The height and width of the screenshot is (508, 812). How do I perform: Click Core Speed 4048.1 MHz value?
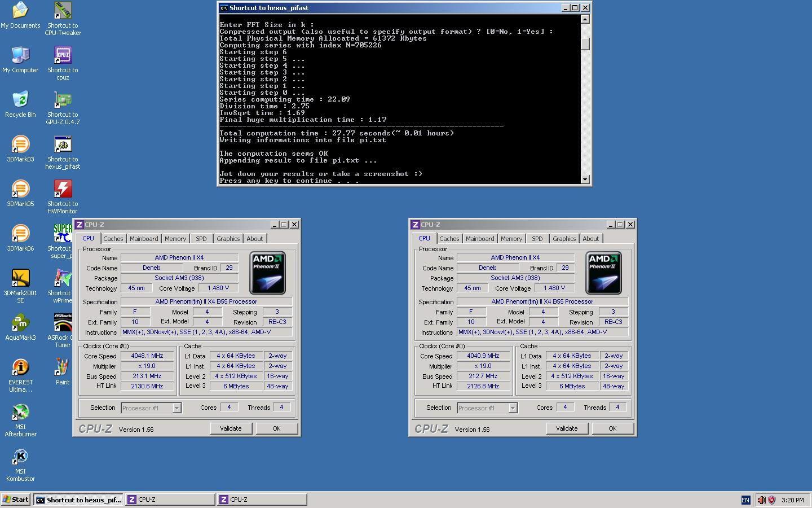click(x=147, y=356)
